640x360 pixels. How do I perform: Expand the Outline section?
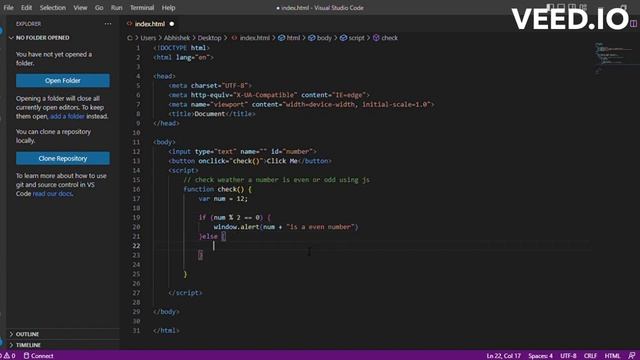(x=27, y=334)
